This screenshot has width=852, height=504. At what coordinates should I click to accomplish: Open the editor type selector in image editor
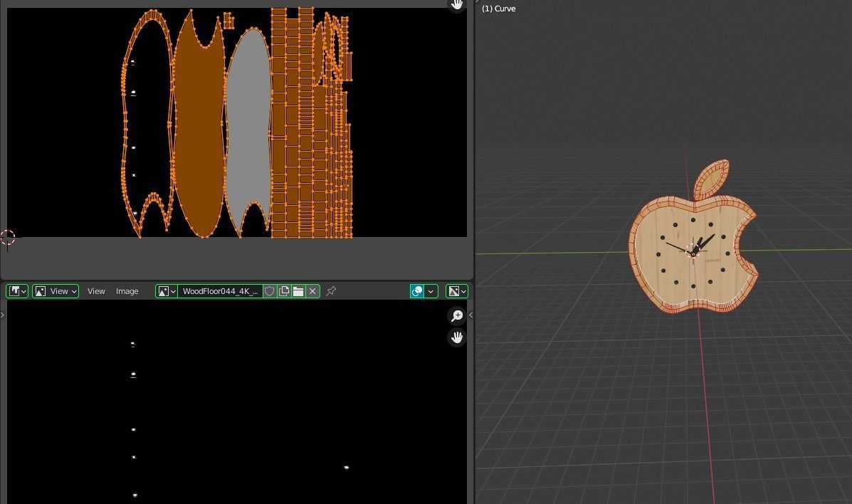(x=17, y=291)
